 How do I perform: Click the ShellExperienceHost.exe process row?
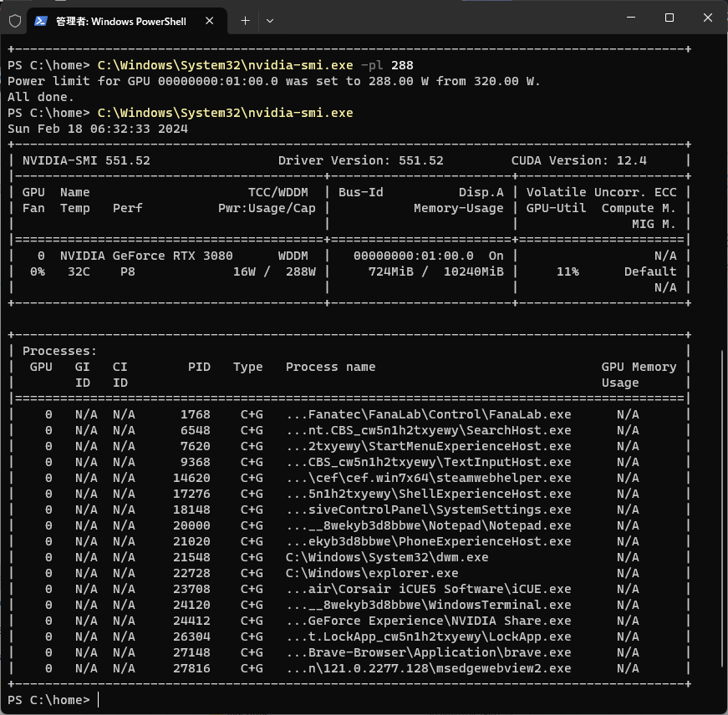pyautogui.click(x=349, y=494)
